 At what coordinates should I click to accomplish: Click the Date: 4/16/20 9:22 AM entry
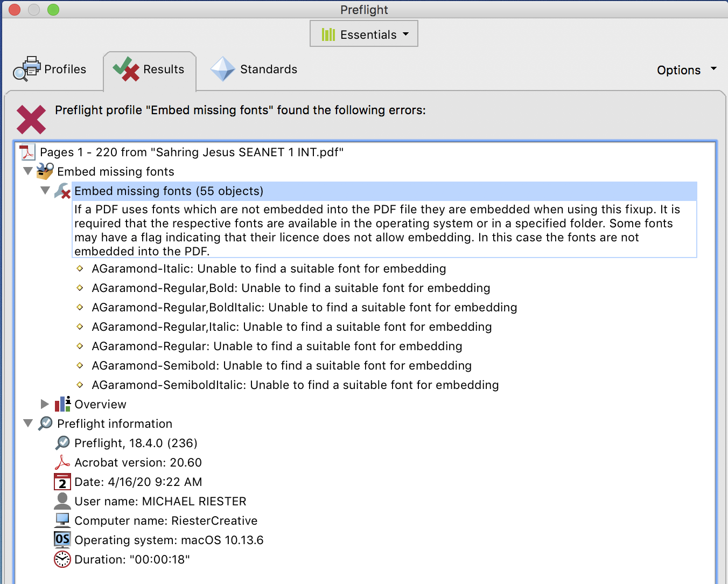click(138, 482)
